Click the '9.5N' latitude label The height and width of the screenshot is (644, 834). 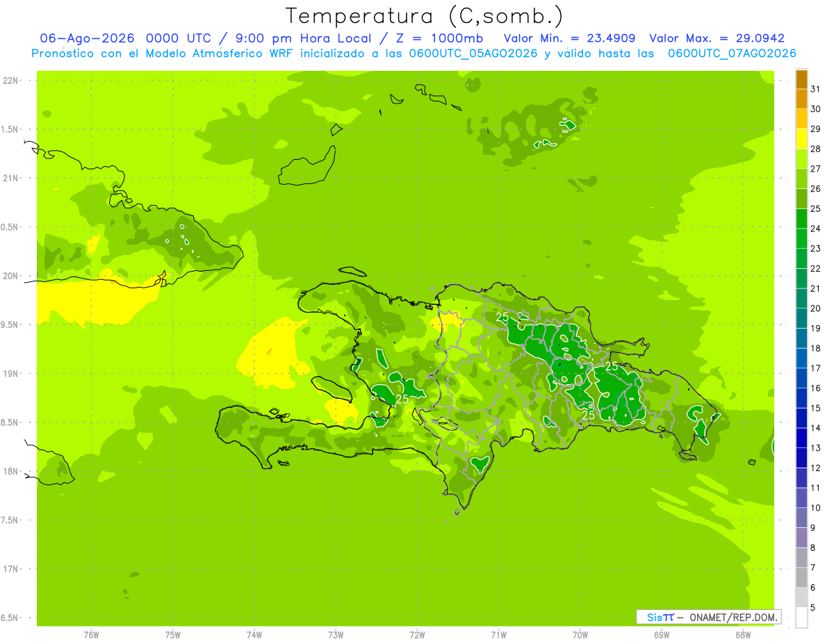click(x=10, y=325)
